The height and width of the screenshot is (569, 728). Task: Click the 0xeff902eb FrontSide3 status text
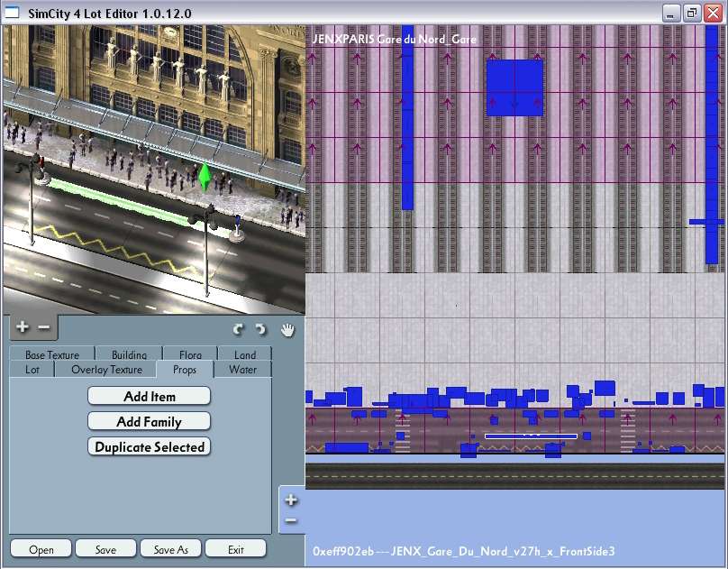pyautogui.click(x=463, y=551)
